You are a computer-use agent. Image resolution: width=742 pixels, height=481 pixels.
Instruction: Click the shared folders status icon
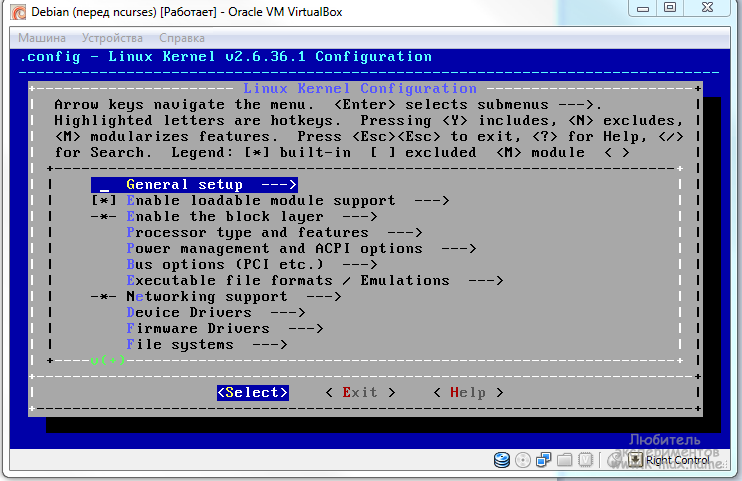click(565, 460)
